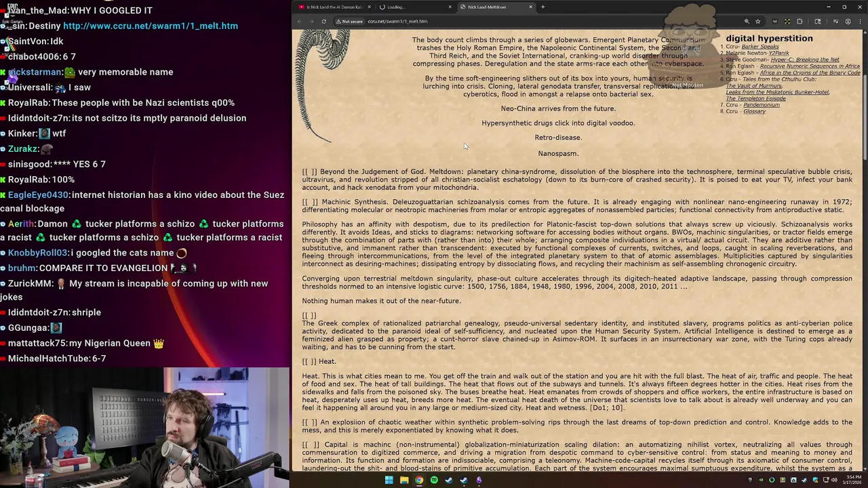Viewport: 868px width, 488px height.
Task: Open The Vault of Murmurs link
Action: [753, 85]
